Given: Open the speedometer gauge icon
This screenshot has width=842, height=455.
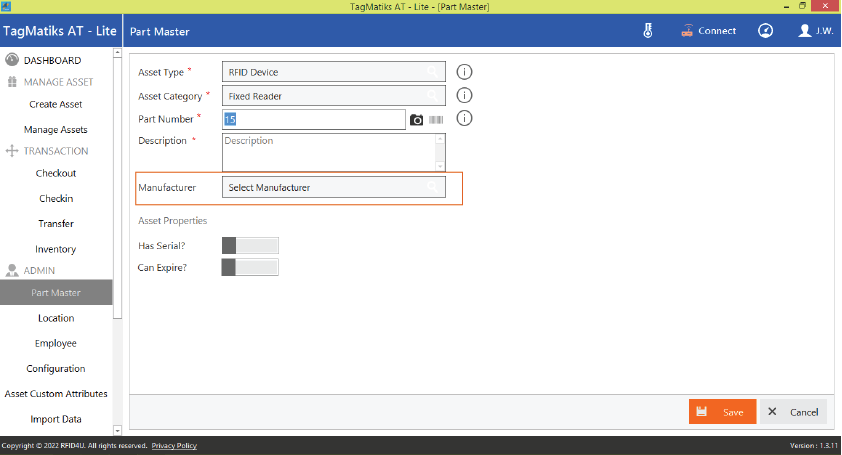Looking at the screenshot, I should coord(765,31).
